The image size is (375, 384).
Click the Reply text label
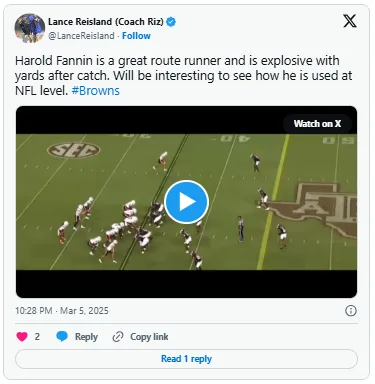pos(86,337)
